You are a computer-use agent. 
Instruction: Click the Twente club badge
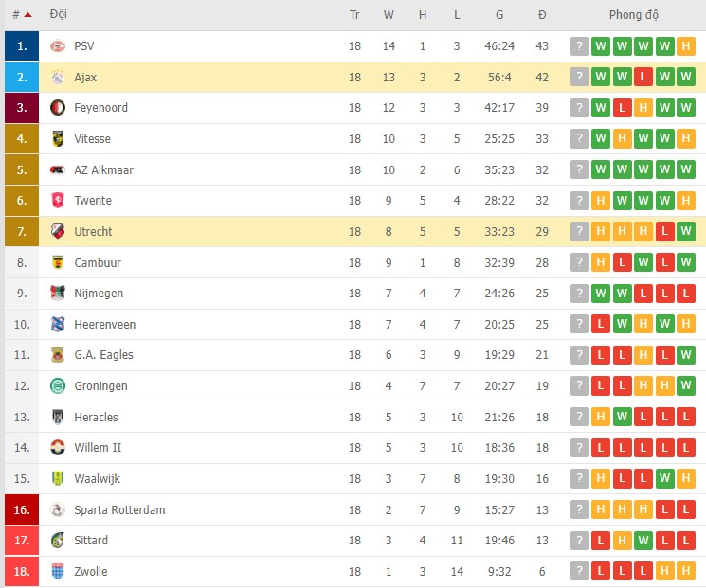[x=58, y=201]
